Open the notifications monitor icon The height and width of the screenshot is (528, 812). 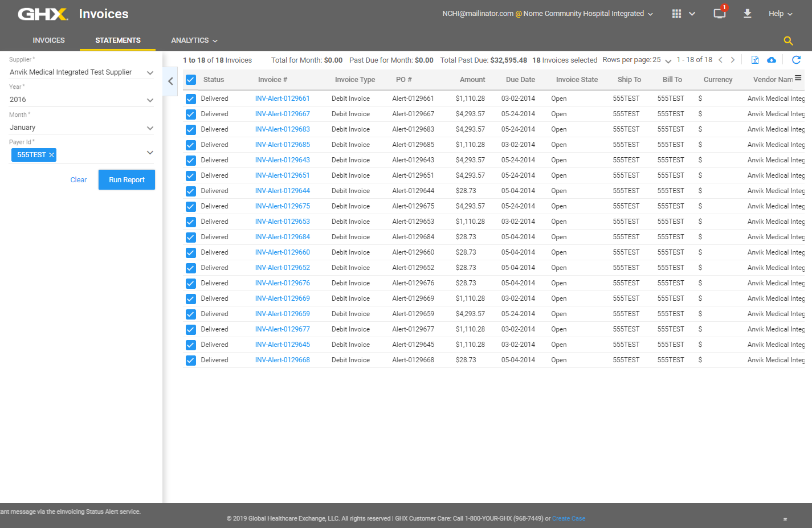click(x=719, y=14)
